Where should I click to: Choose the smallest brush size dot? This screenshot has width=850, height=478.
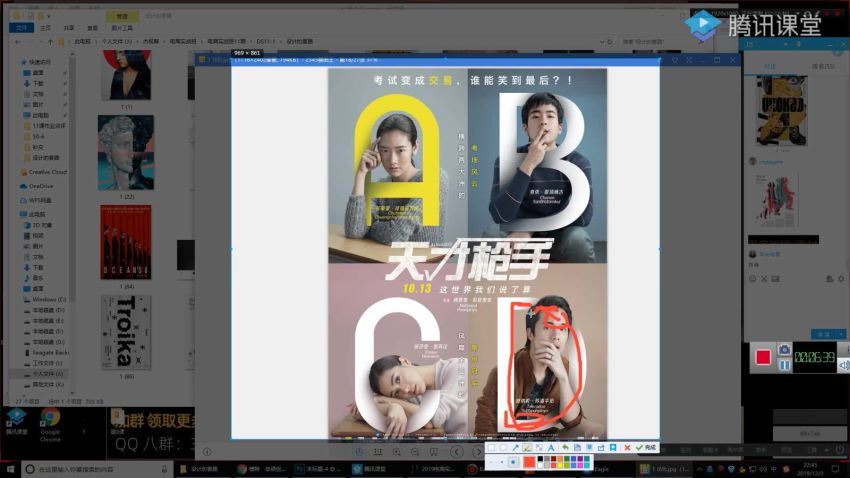point(491,462)
